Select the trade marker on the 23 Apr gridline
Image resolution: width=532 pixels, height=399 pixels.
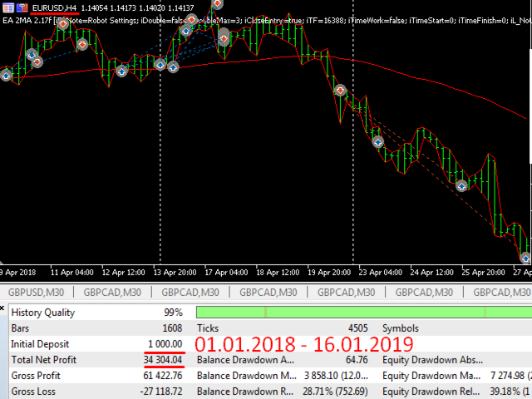340,90
